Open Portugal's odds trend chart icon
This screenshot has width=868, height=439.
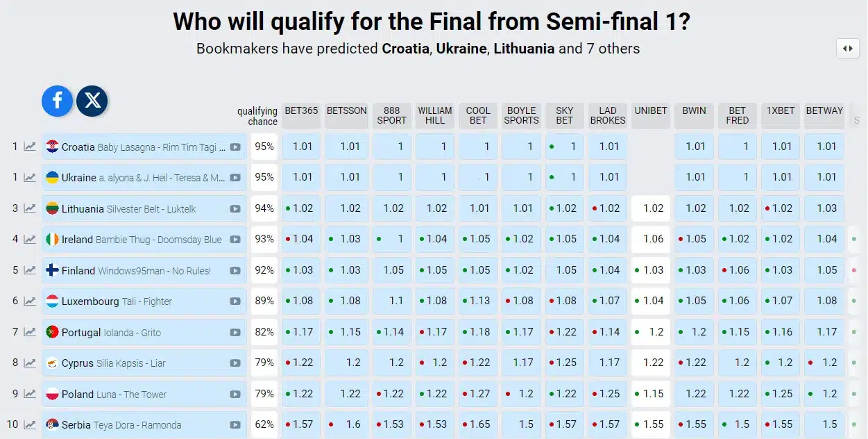pyautogui.click(x=30, y=332)
